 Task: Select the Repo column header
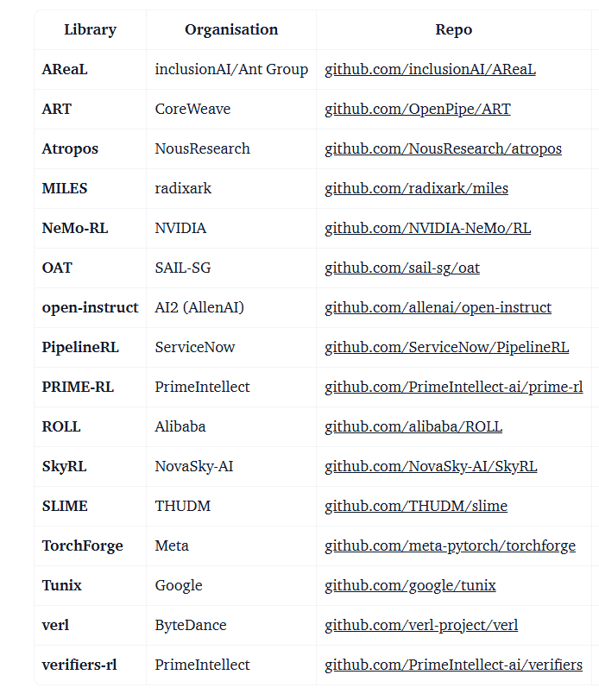pos(453,30)
